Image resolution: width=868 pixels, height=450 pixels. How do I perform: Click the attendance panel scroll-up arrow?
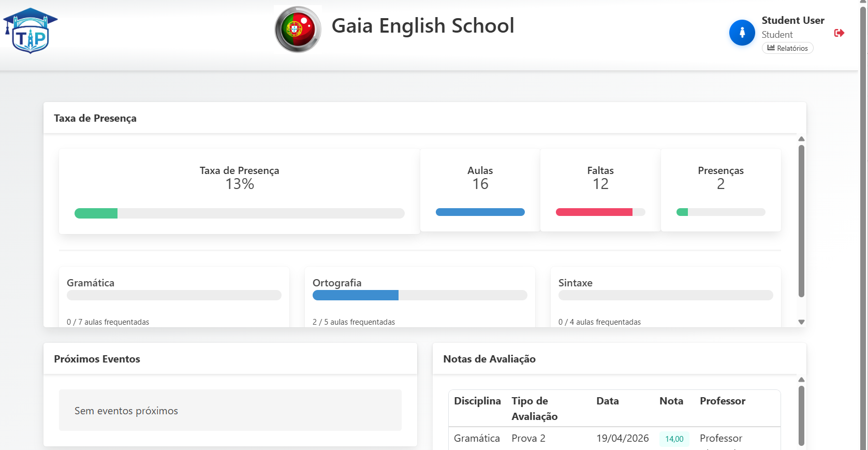(x=801, y=139)
